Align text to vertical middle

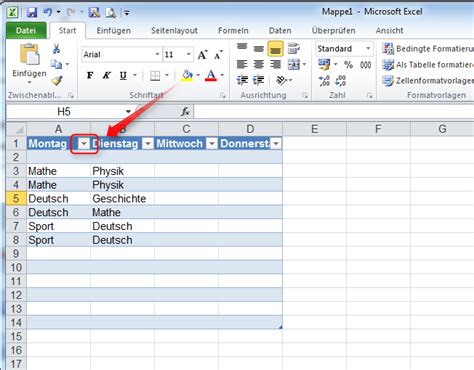point(258,49)
